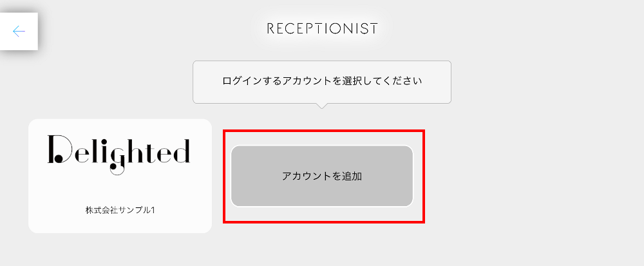644x266 pixels.
Task: Choose the 株式会社サンプル1 account card
Action: (x=120, y=176)
